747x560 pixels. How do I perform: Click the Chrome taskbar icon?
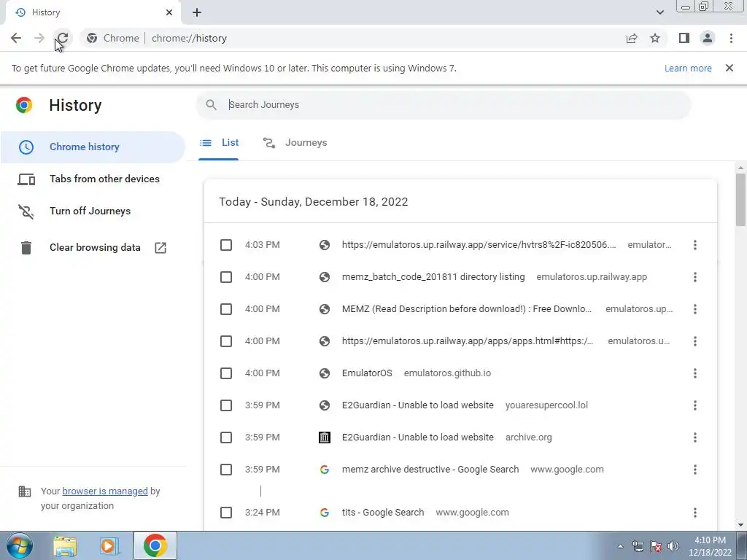point(155,545)
